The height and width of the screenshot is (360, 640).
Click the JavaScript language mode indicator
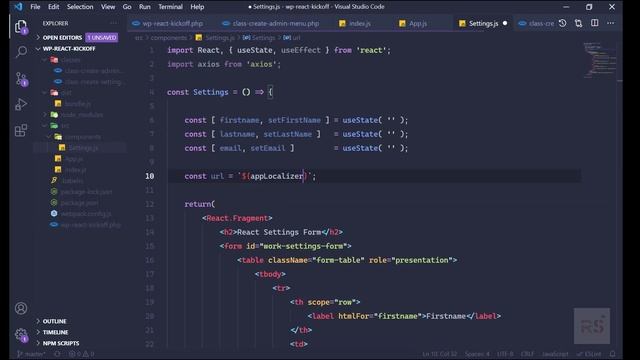pos(555,354)
